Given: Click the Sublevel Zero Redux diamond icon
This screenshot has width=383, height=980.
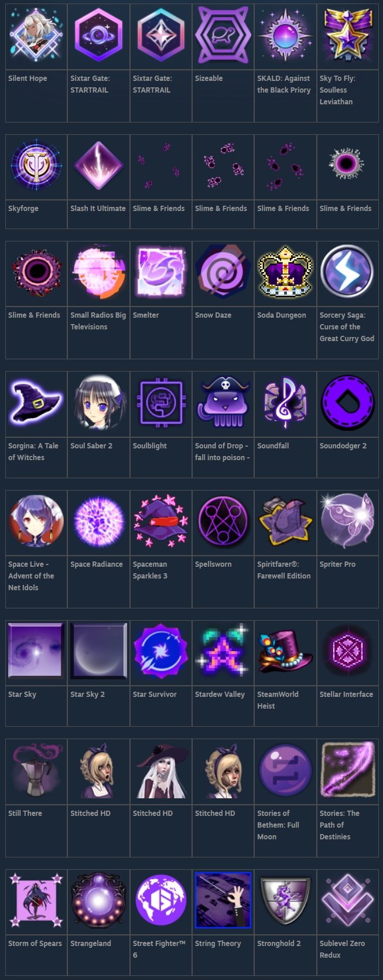Looking at the screenshot, I should pyautogui.click(x=348, y=900).
